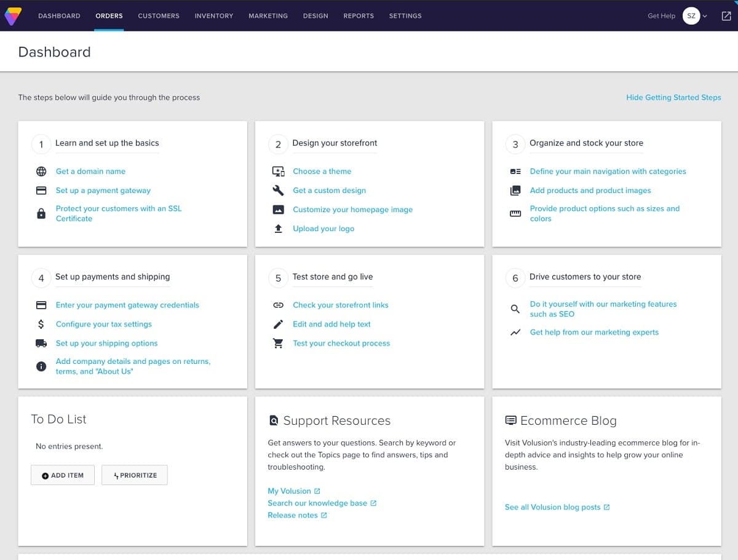Click the pencil icon for editing help text
The image size is (738, 560).
click(x=278, y=324)
